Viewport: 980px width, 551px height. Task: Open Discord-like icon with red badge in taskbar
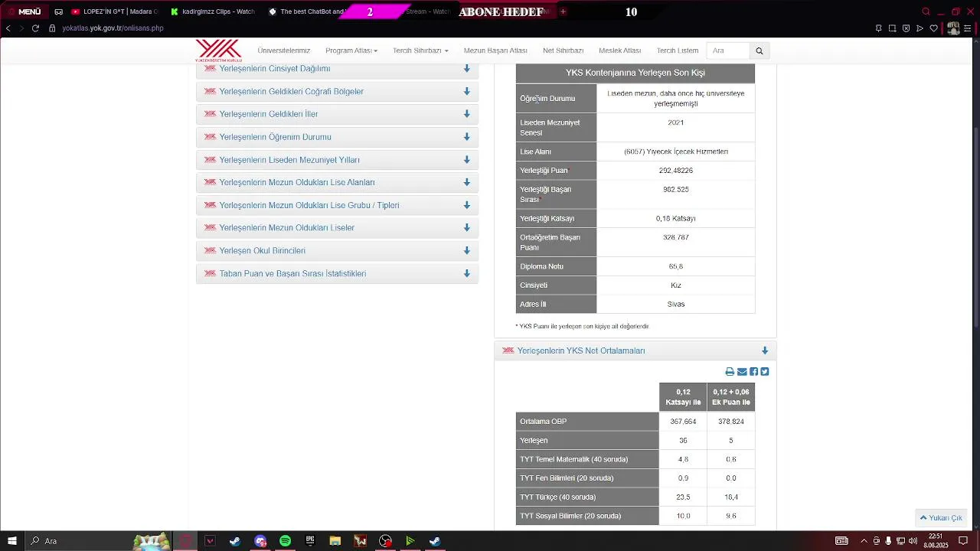pos(260,541)
